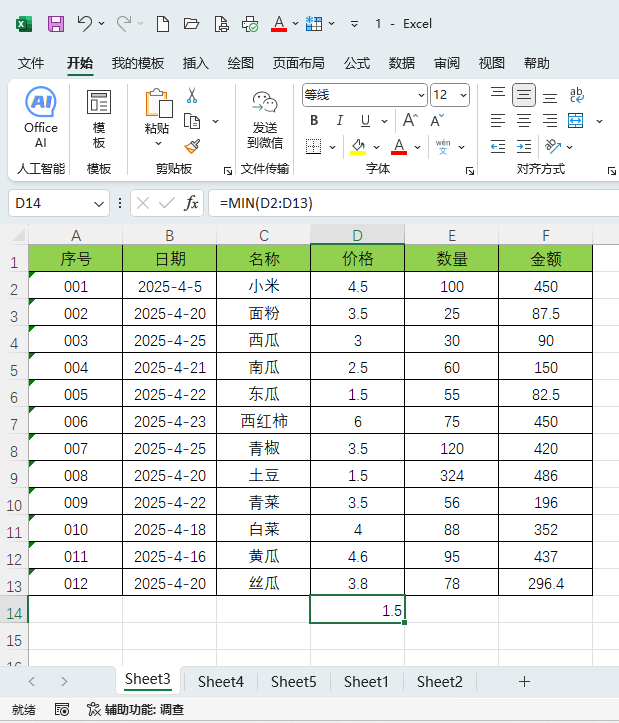The width and height of the screenshot is (619, 723).
Task: Open the 文件 menu
Action: [x=31, y=63]
